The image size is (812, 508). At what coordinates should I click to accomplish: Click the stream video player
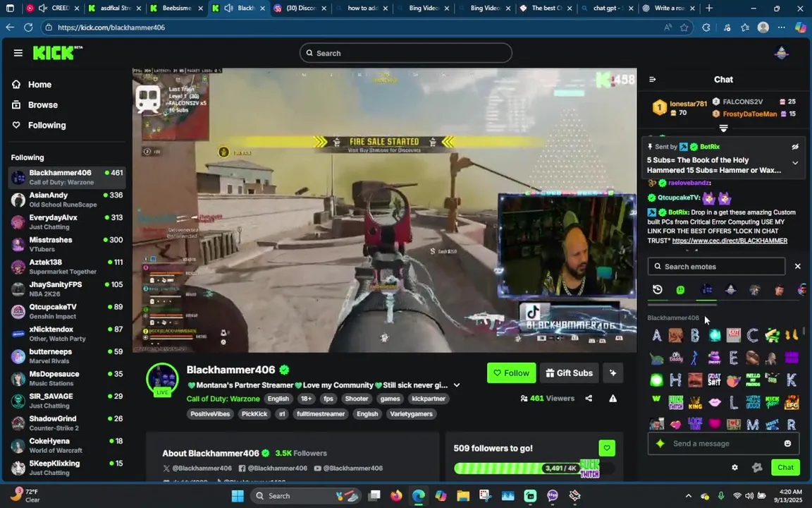384,210
